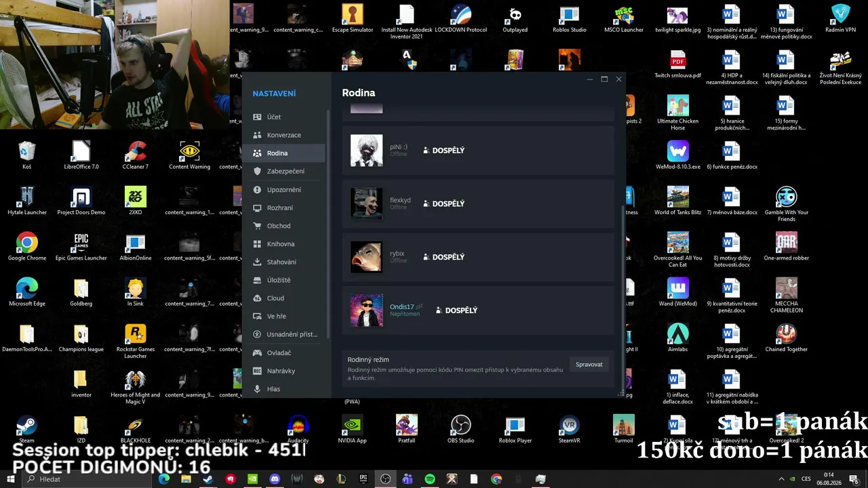Select Koš recycle bin desktop icon

coord(27,155)
